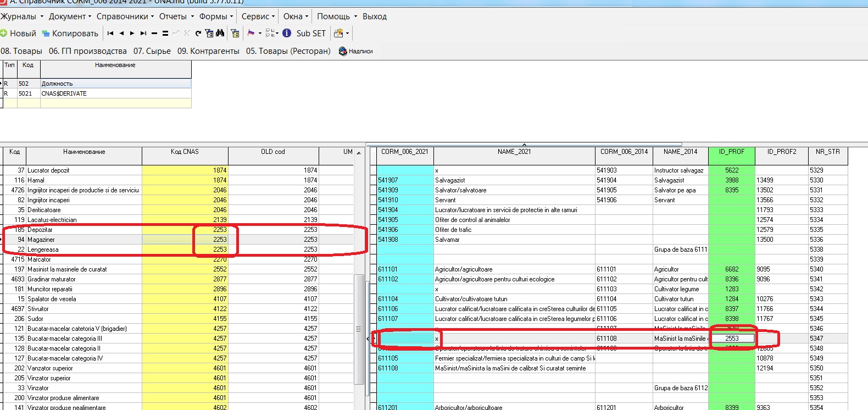Viewport: 868px width, 410px height.
Task: Open dropdown arrow next to palette icon
Action: coord(347,33)
